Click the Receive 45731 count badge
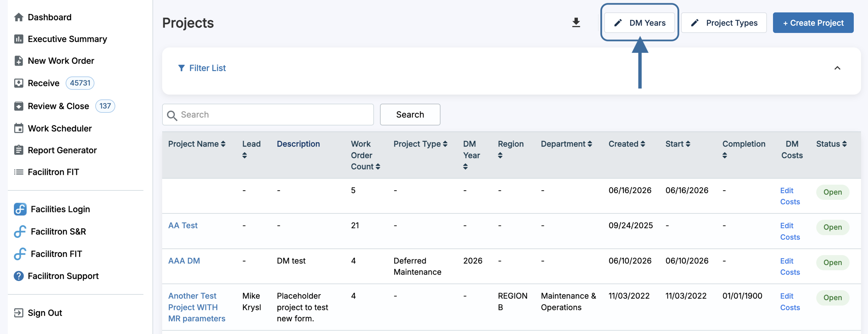 coord(80,83)
